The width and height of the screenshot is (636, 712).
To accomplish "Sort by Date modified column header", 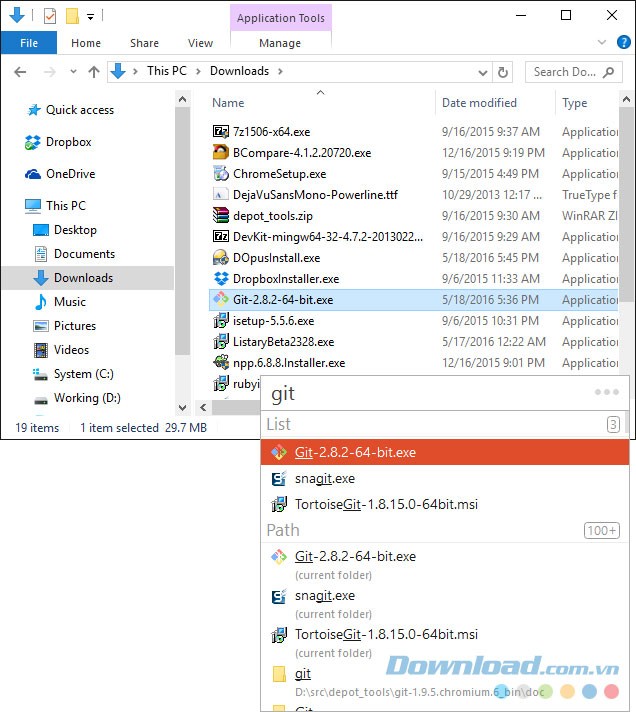I will click(x=479, y=103).
